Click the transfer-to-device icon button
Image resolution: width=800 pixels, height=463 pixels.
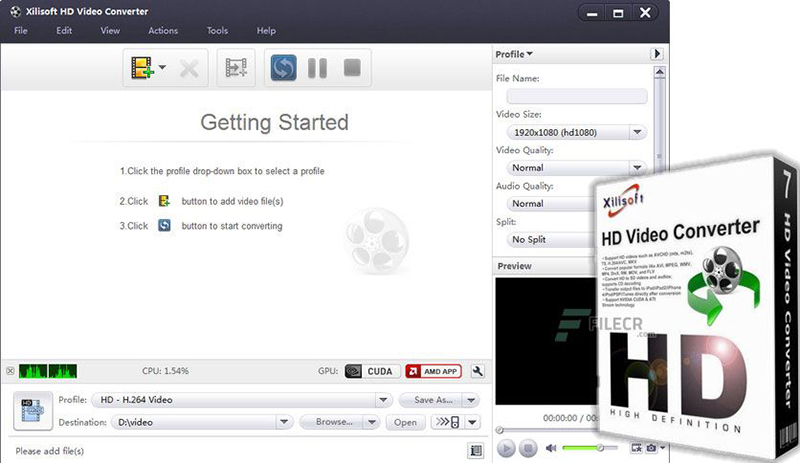point(448,422)
